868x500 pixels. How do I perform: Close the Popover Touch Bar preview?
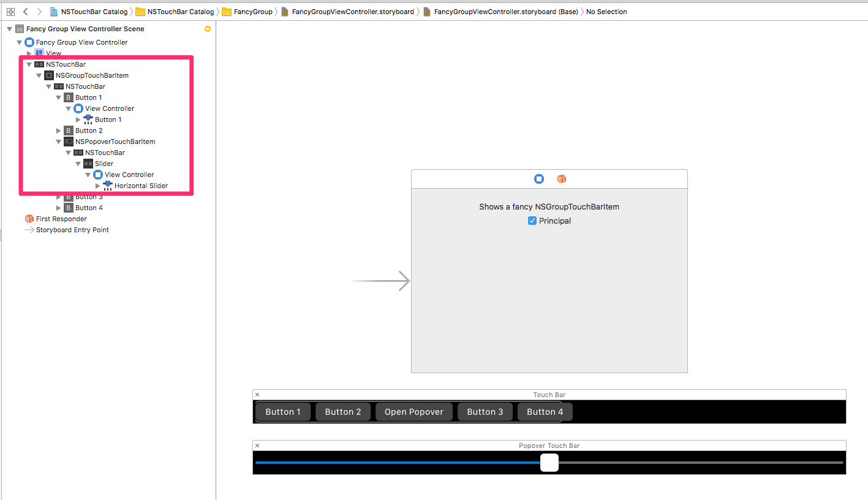(257, 445)
